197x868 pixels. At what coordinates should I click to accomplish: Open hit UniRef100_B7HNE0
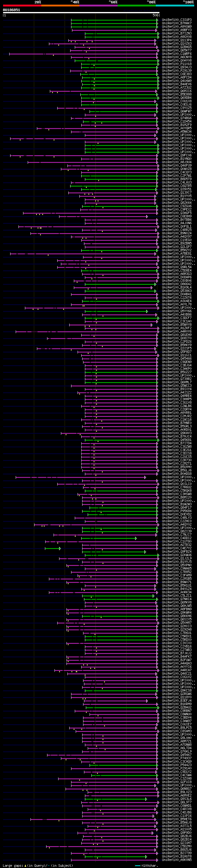click(176, 423)
